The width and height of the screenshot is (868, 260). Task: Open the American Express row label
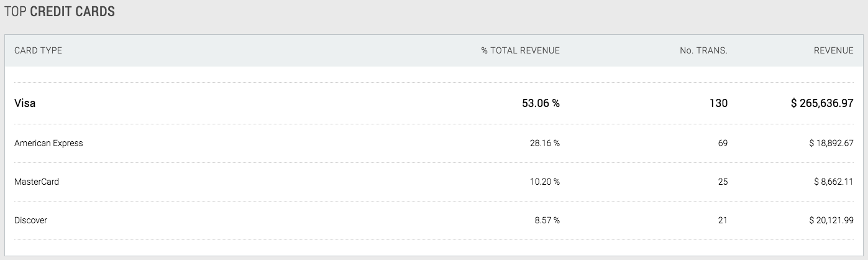[x=48, y=143]
